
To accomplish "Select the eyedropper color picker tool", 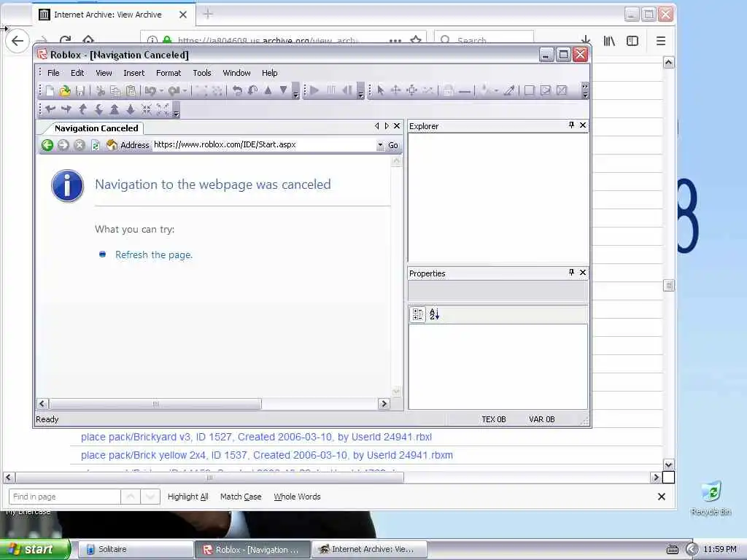I will pyautogui.click(x=508, y=90).
